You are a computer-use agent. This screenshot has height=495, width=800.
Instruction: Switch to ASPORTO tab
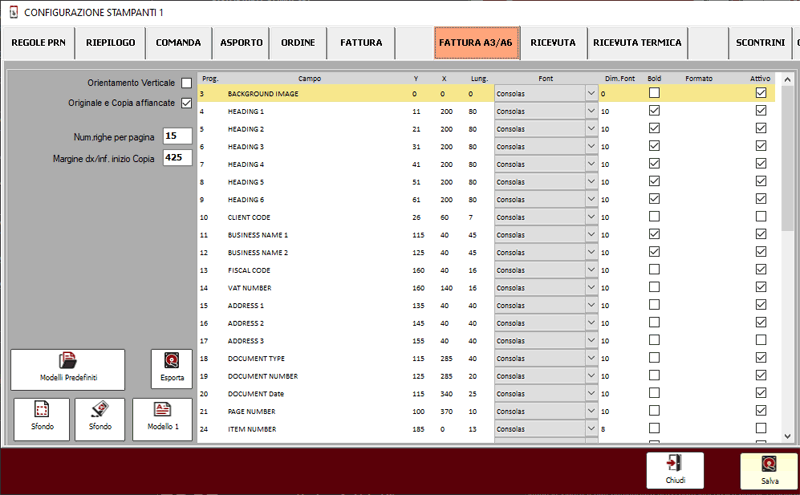(x=241, y=43)
